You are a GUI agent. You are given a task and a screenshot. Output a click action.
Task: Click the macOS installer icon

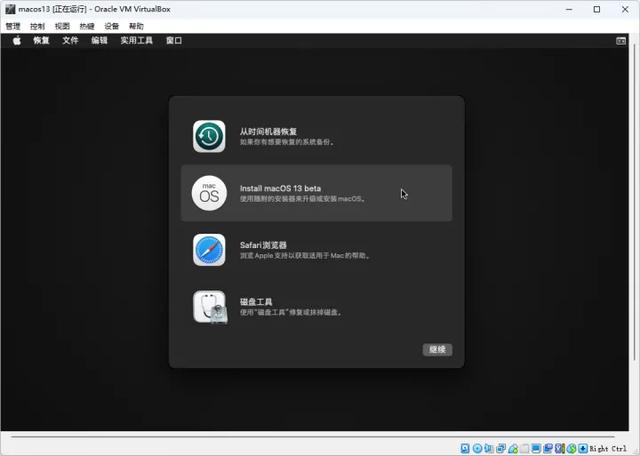click(209, 193)
